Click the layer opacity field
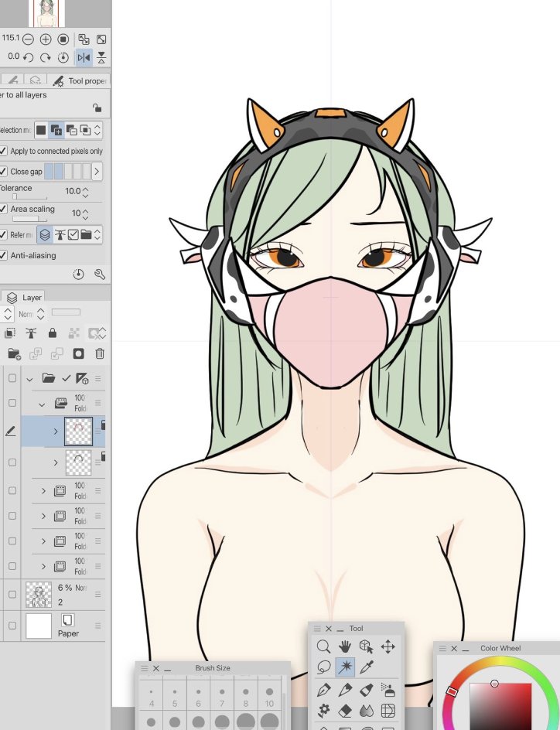Screen dimensions: 560x730 66,312
